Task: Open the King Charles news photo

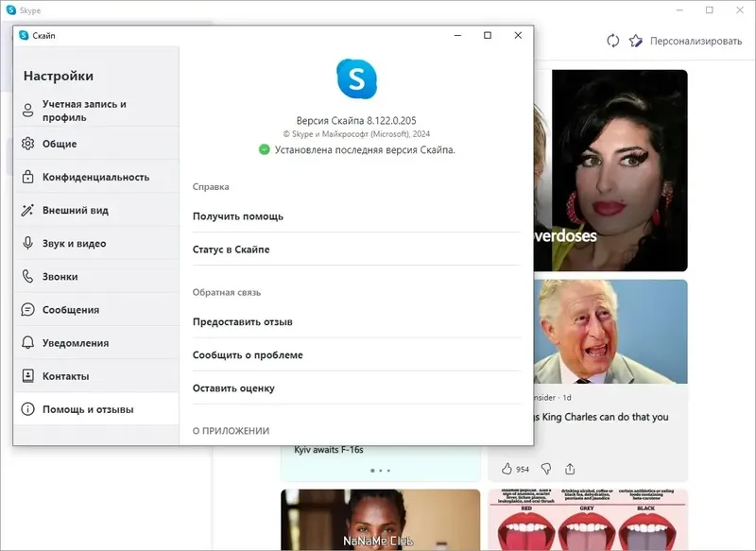Action: (610, 332)
